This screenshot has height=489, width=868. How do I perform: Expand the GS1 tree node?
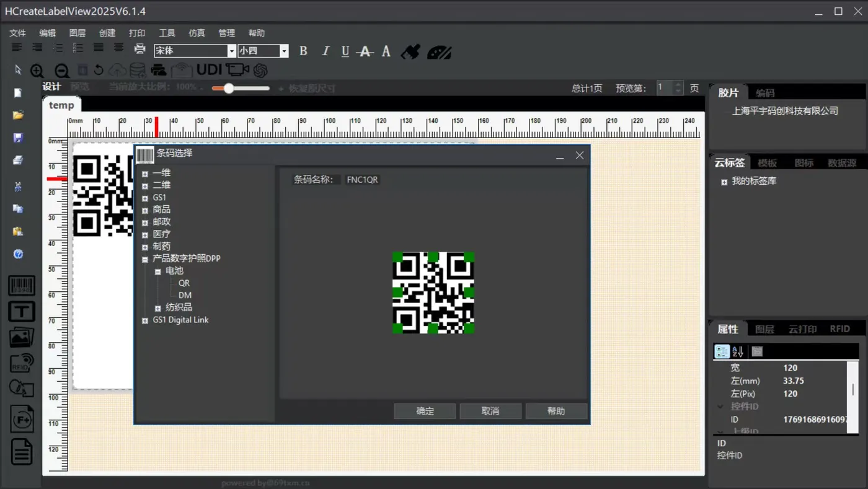click(145, 198)
